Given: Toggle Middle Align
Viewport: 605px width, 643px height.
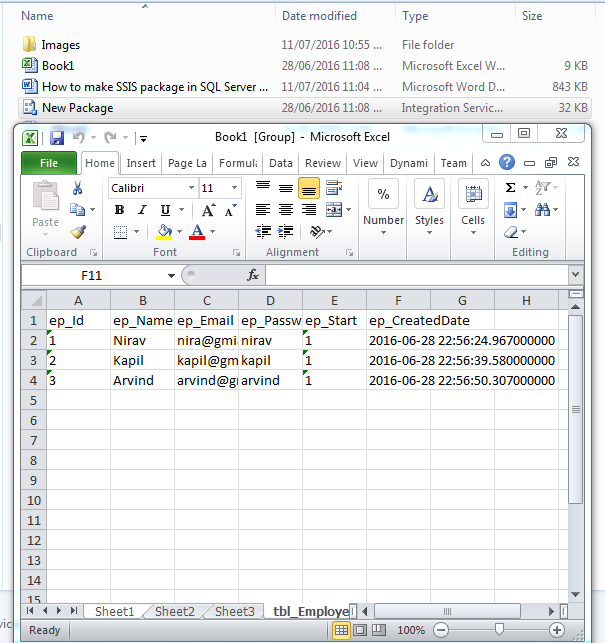Looking at the screenshot, I should [x=286, y=188].
